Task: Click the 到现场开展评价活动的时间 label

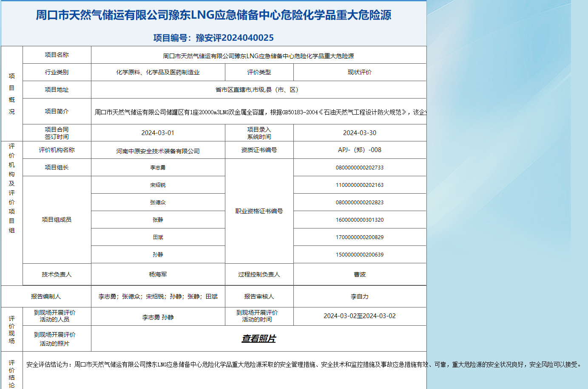Action: pyautogui.click(x=257, y=316)
